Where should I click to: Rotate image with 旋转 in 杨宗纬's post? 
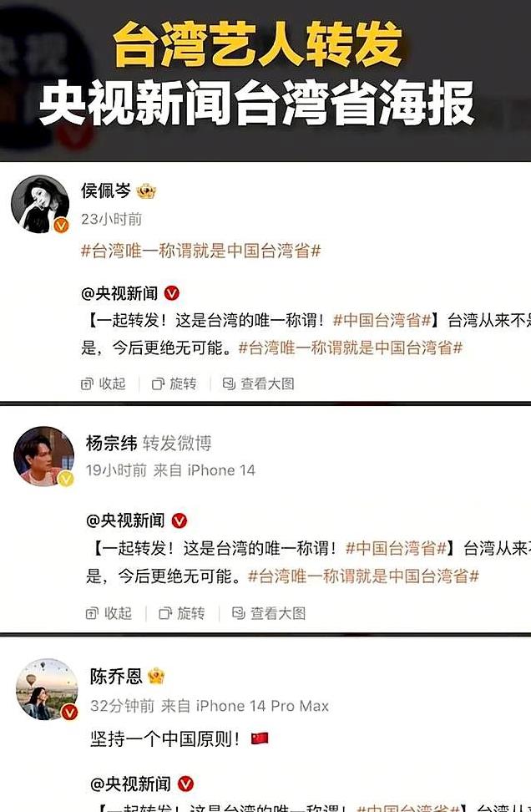pyautogui.click(x=182, y=613)
